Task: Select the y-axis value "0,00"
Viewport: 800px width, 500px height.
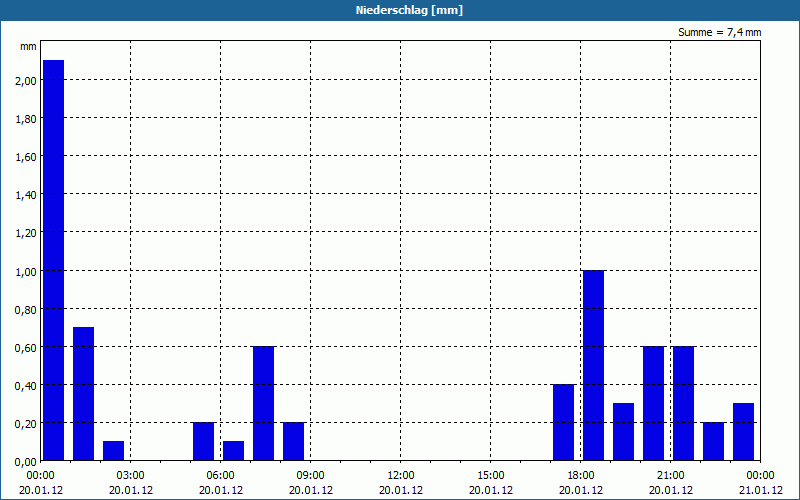Action: 27,462
